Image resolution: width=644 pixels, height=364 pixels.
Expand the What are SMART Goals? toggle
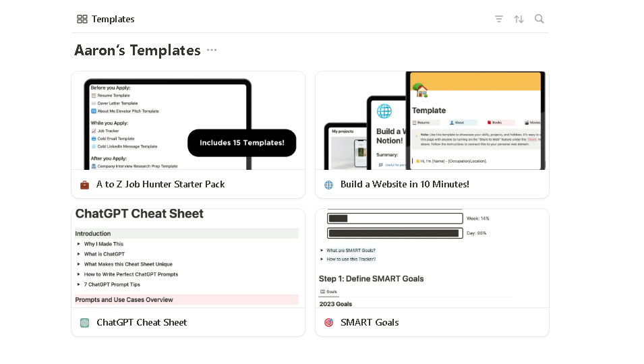pyautogui.click(x=322, y=250)
